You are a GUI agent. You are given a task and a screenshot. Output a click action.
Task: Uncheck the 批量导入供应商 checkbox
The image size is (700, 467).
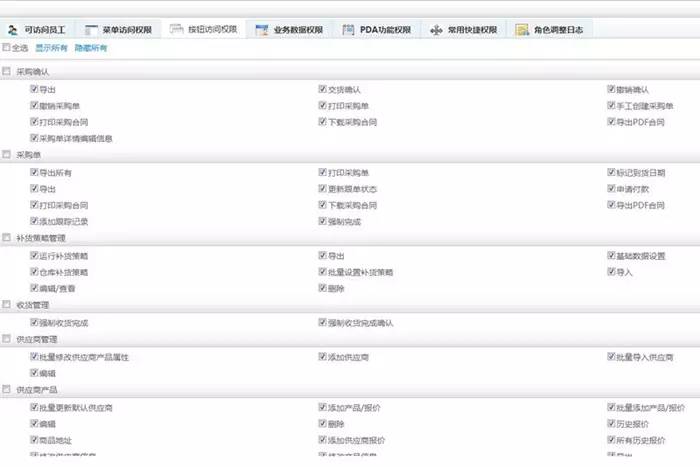pos(610,357)
